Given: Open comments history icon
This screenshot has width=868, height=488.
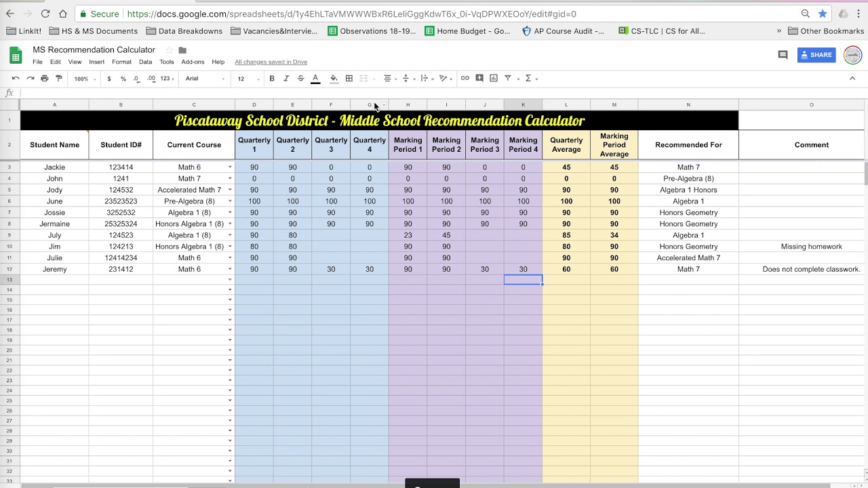Looking at the screenshot, I should (783, 55).
